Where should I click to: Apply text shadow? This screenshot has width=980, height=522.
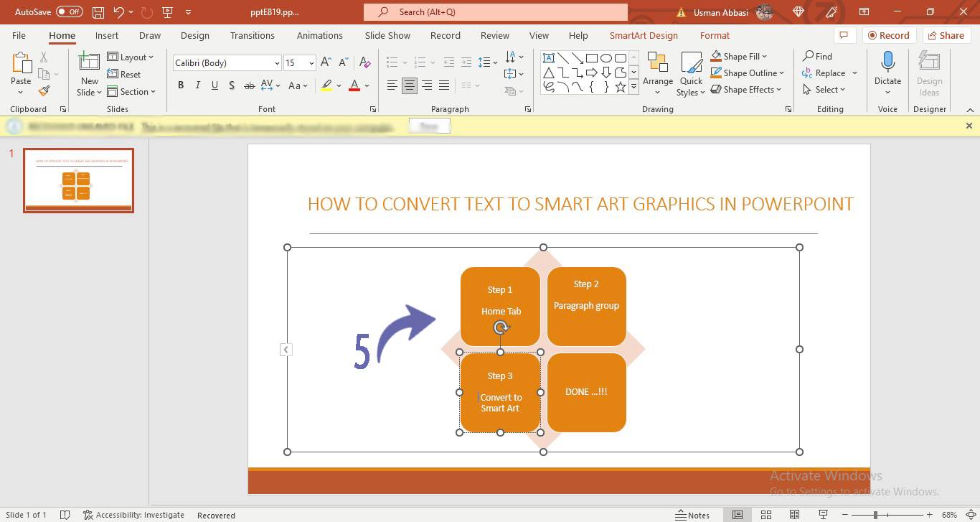click(232, 85)
